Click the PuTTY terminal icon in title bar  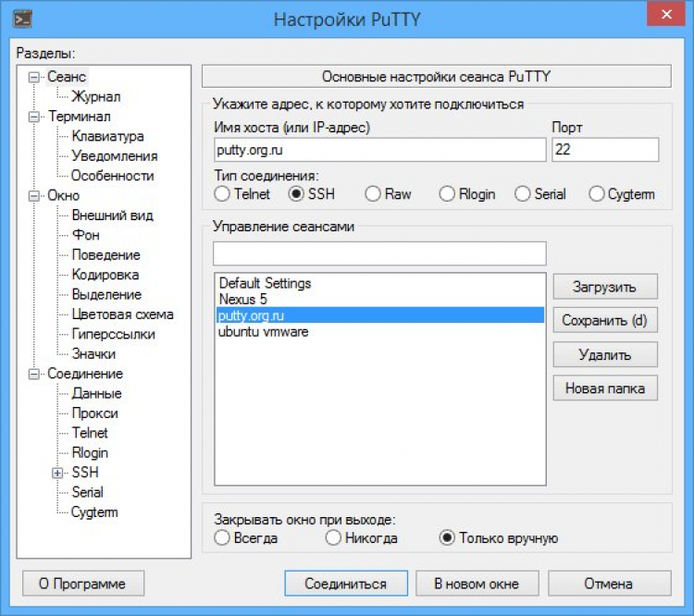tap(22, 19)
